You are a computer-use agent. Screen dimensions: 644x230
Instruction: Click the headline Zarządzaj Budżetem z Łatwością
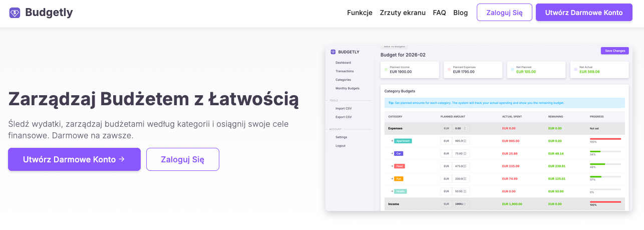tap(154, 99)
